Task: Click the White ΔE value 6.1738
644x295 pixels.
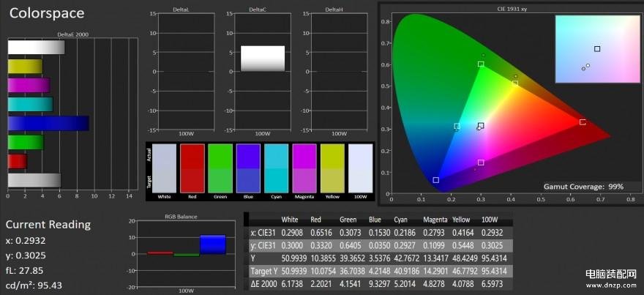Action: tap(292, 284)
